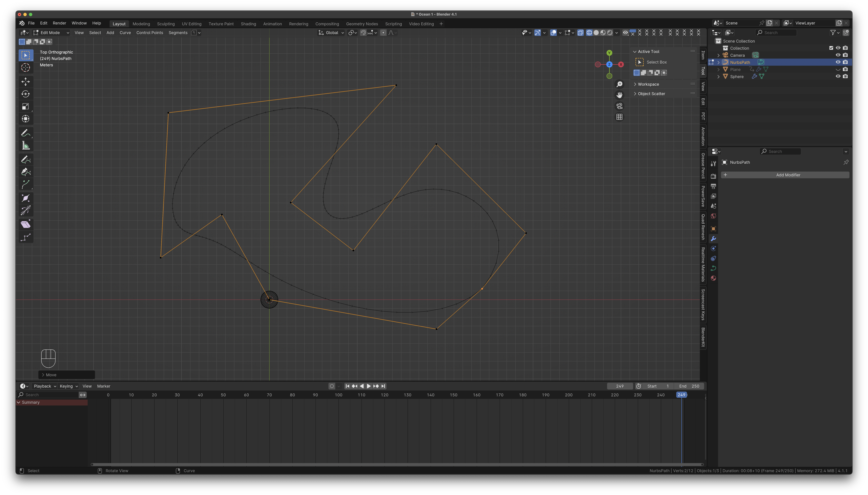Viewport: 868px width, 495px height.
Task: Open the Material properties tab
Action: (x=713, y=278)
